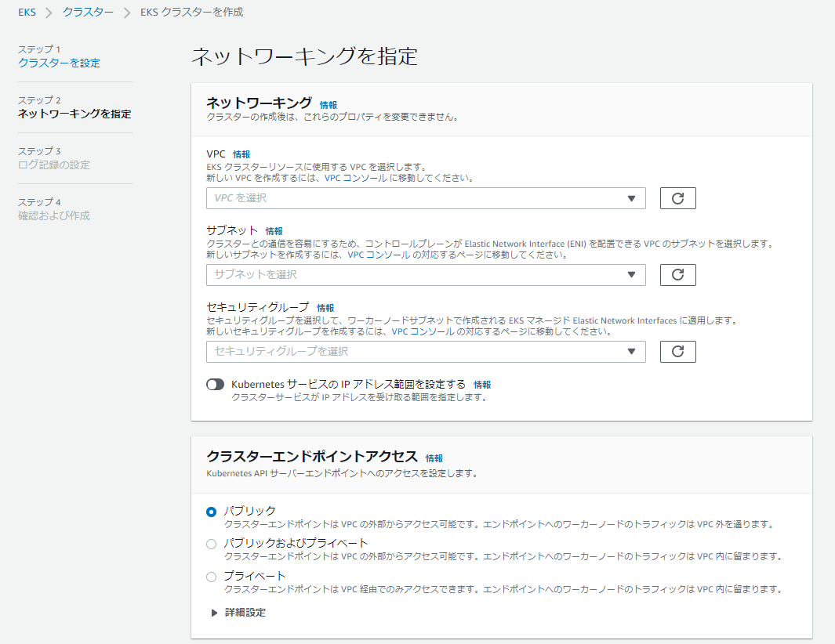Open the セキュリティグループを選択 dropdown
835x644 pixels.
point(425,352)
